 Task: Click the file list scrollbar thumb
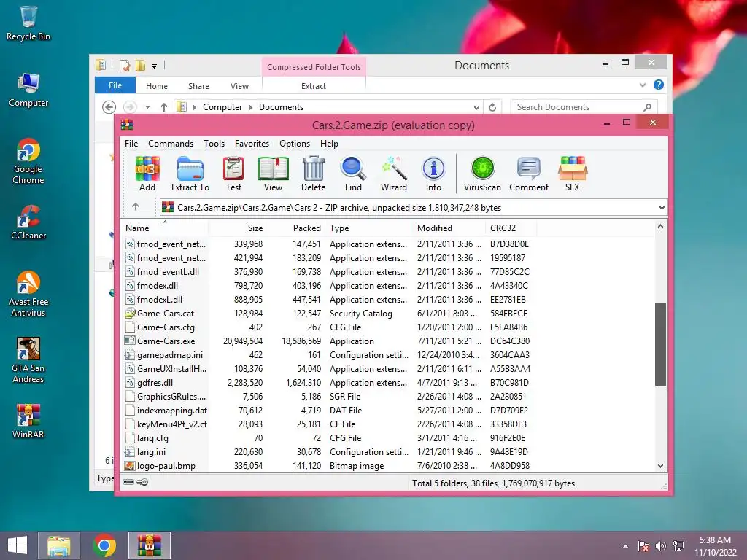pyautogui.click(x=660, y=344)
